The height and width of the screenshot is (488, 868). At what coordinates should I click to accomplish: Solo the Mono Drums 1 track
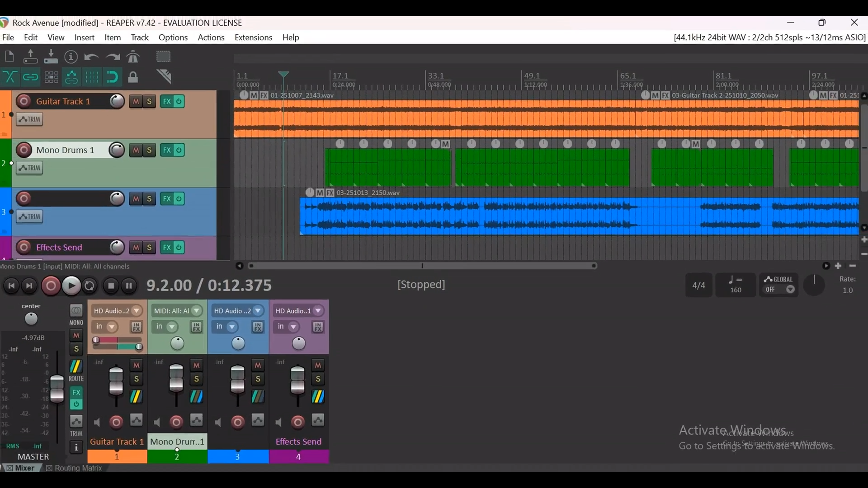click(150, 150)
